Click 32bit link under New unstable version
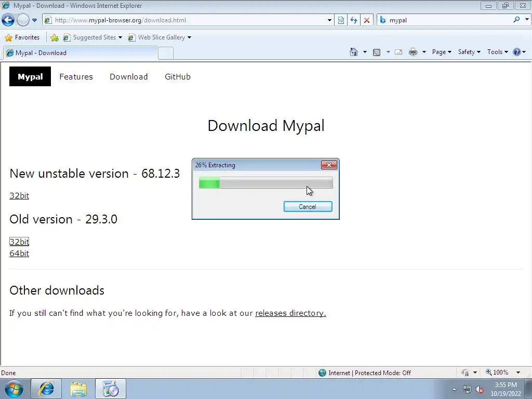Screen dimensions: 532x399 (19, 195)
